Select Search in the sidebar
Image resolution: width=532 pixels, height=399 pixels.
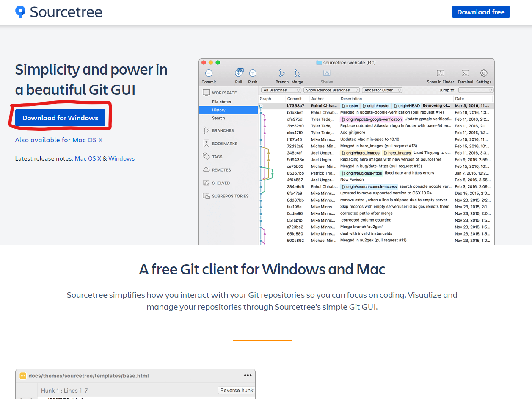pos(218,118)
